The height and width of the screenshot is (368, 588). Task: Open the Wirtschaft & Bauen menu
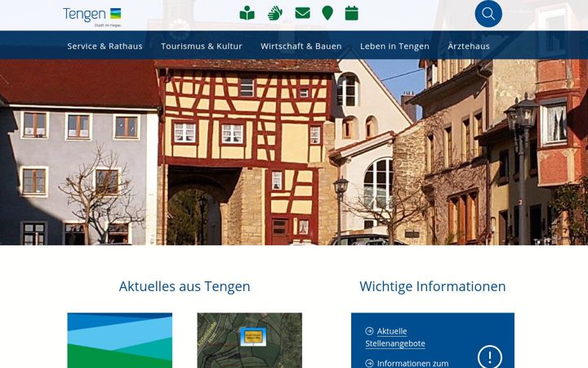tap(301, 46)
